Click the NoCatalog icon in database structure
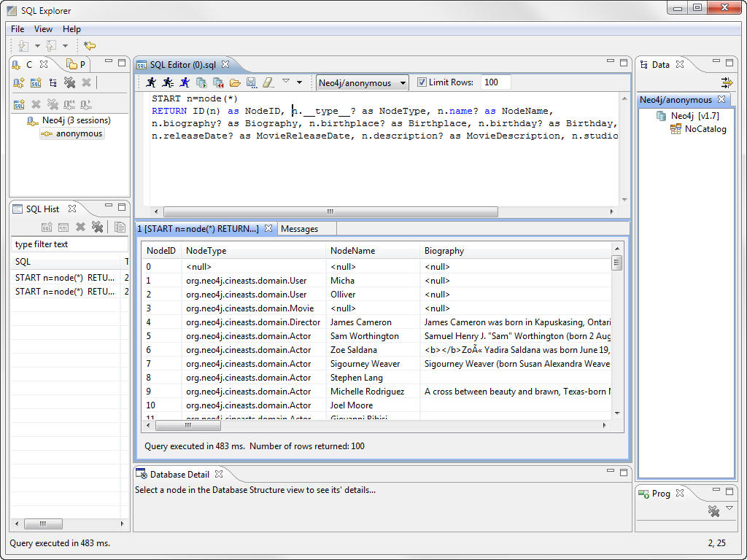 click(x=676, y=129)
